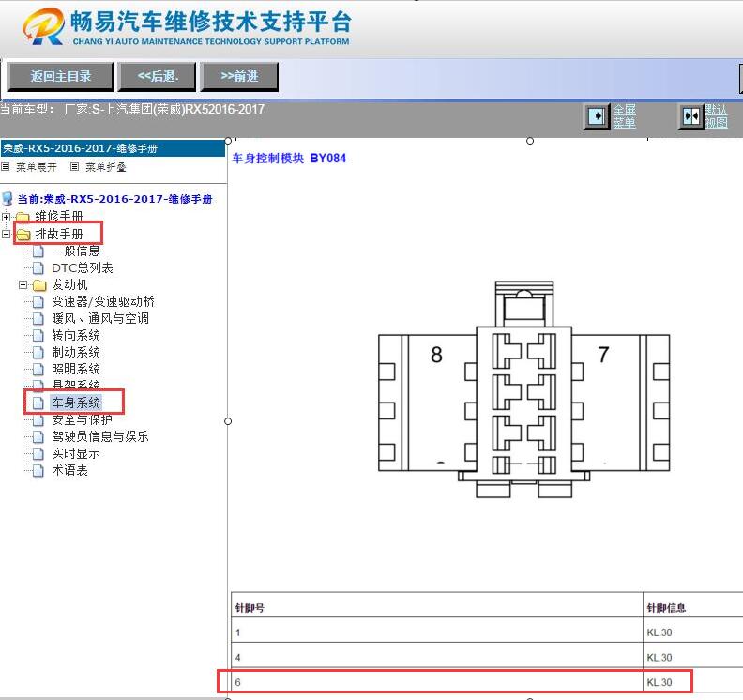This screenshot has width=743, height=700.
Task: Open the 转向系统 page
Action: tap(76, 336)
